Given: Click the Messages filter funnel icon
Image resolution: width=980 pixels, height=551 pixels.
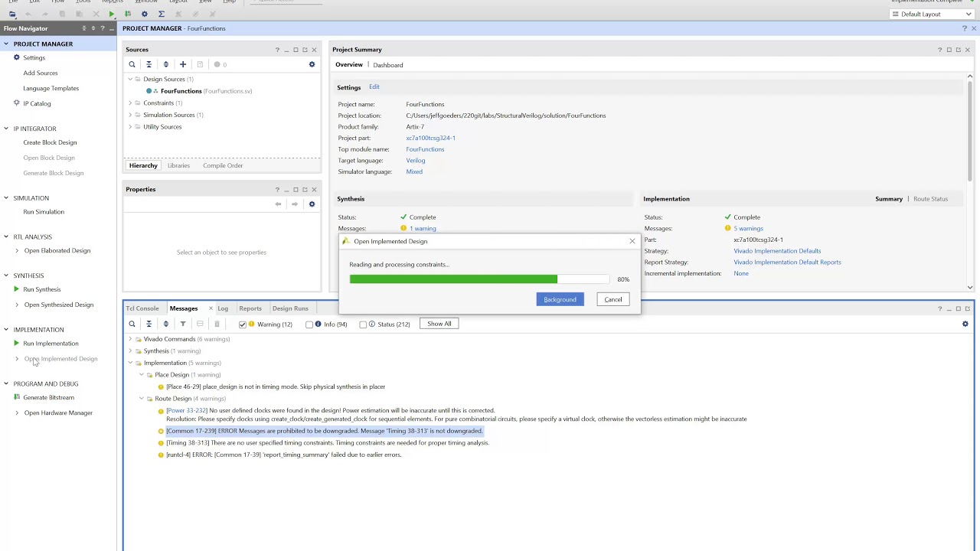Looking at the screenshot, I should (x=183, y=324).
